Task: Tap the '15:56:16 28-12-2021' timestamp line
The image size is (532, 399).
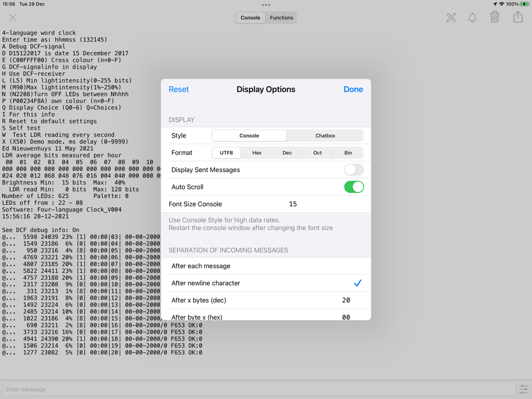Action: click(35, 216)
